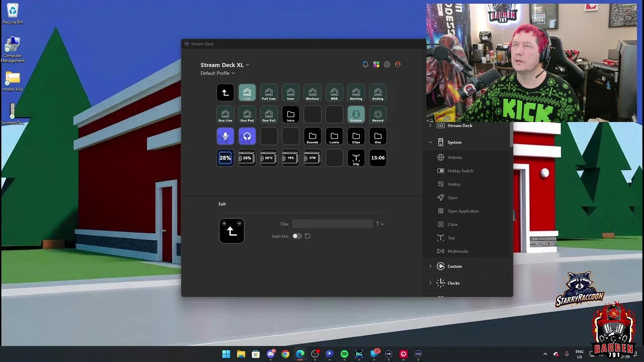644x362 pixels.
Task: Open the noalbs-kick desktop folder
Action: pos(13,81)
